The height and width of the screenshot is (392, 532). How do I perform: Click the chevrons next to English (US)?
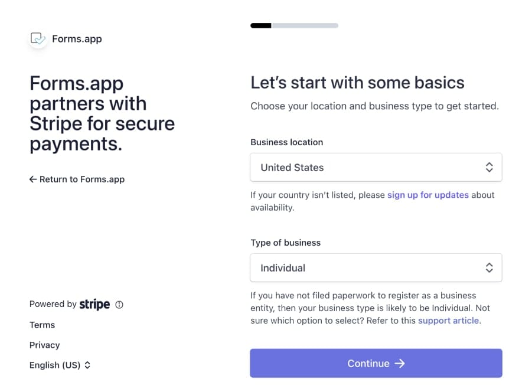coord(87,365)
